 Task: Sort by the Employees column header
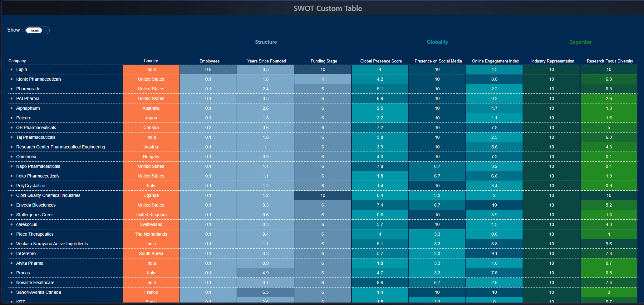pos(209,61)
